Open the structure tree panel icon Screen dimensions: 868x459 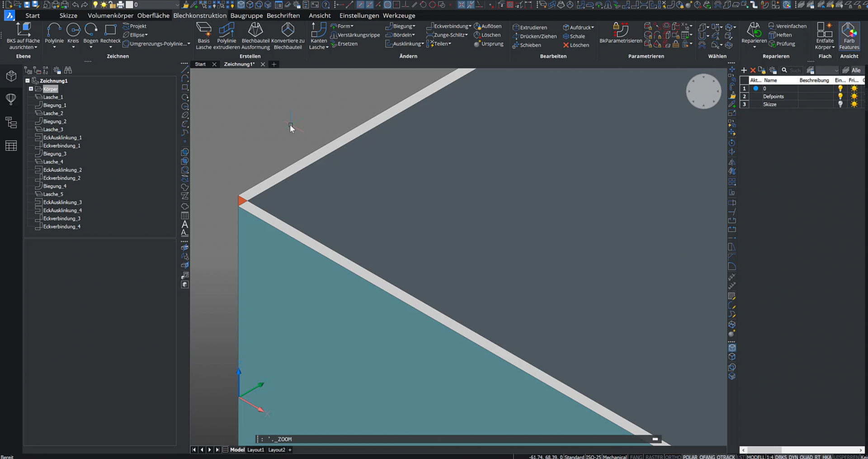click(11, 122)
